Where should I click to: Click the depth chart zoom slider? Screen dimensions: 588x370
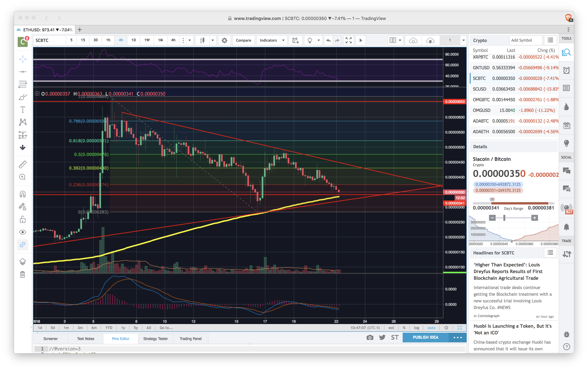(504, 218)
